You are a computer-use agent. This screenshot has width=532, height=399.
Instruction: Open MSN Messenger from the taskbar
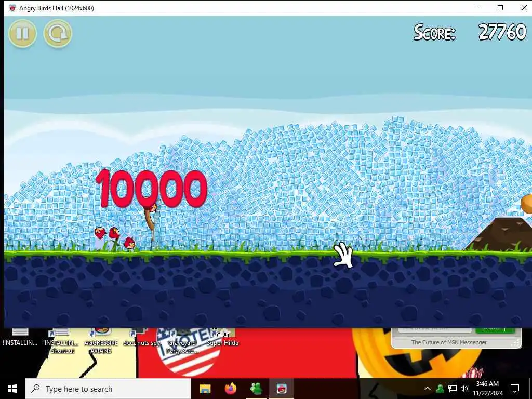tap(256, 389)
